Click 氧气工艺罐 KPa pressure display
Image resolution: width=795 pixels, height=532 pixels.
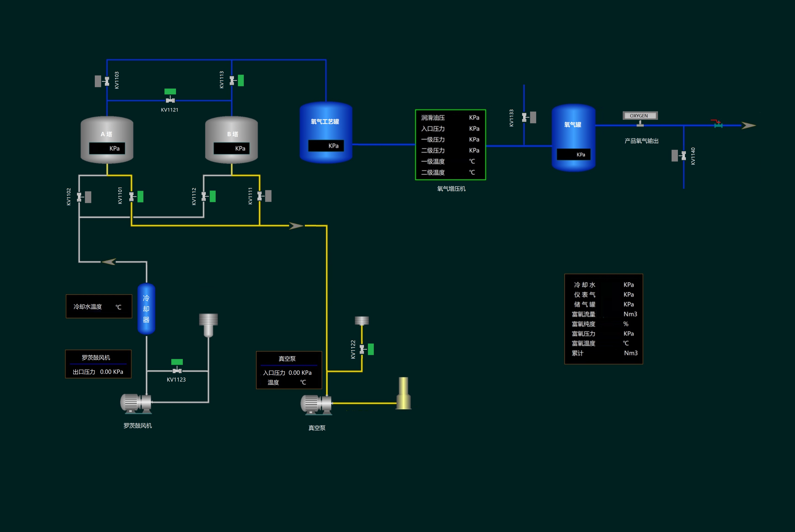coord(326,146)
